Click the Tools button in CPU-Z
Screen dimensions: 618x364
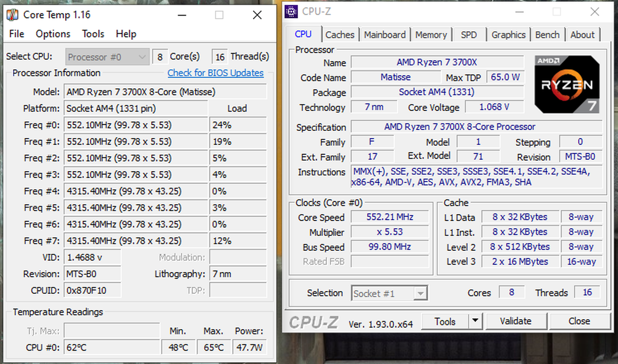(445, 321)
